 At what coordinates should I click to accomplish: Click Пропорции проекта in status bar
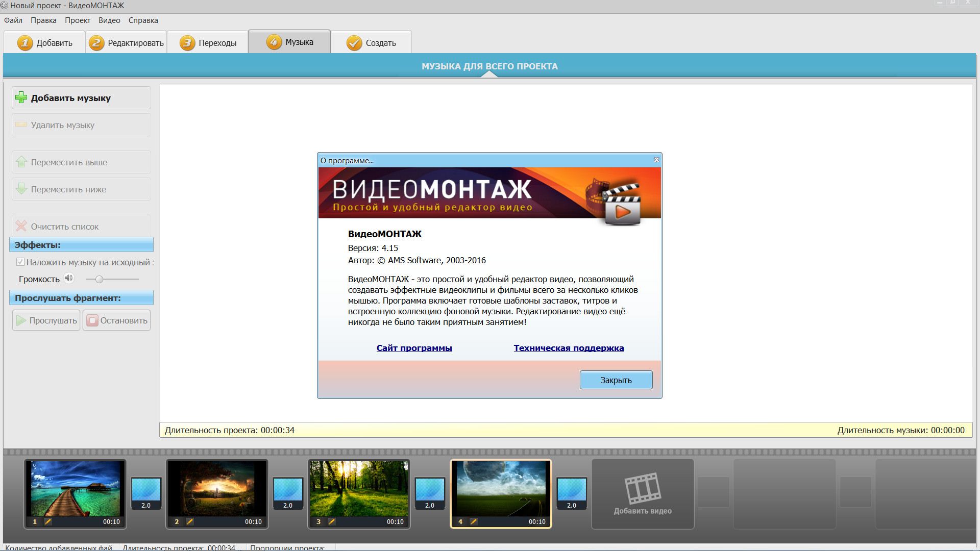pos(287,548)
